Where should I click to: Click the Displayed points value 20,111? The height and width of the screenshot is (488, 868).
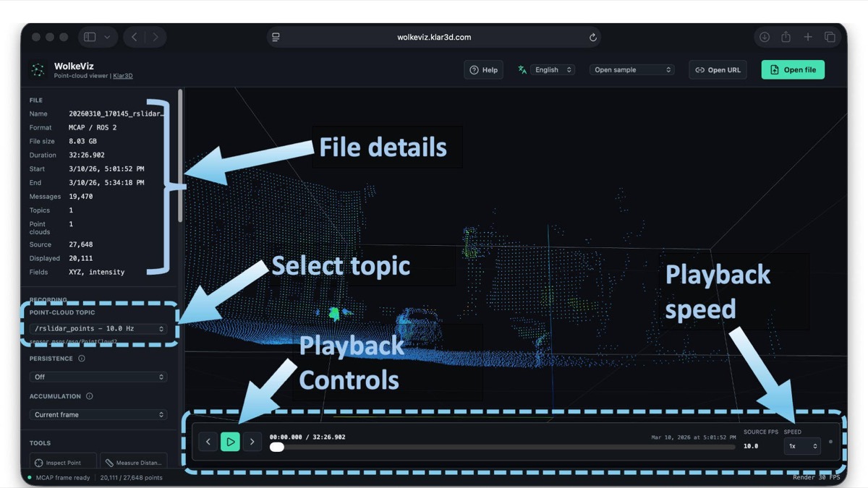[81, 258]
